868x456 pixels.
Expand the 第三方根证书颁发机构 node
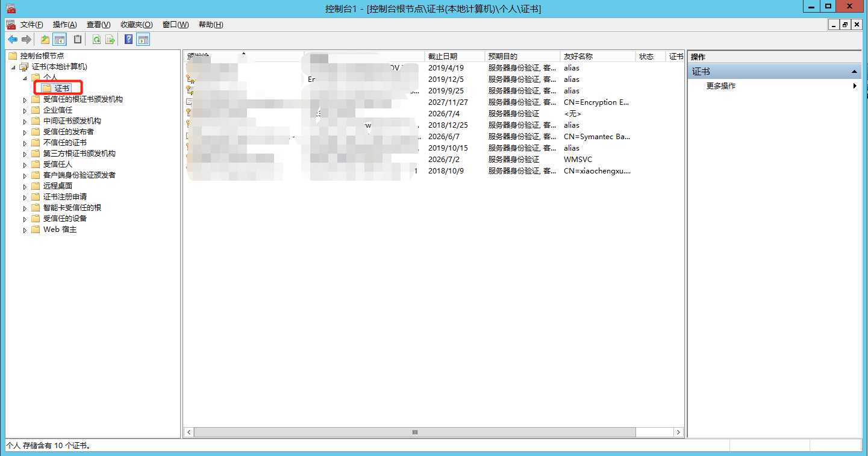pyautogui.click(x=25, y=154)
